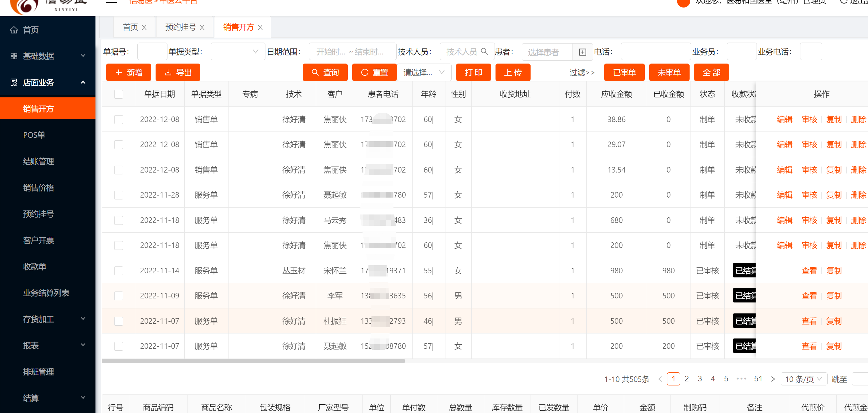The height and width of the screenshot is (413, 868).
Task: Click the ellipsis jump-pages icon in pagination
Action: pyautogui.click(x=741, y=379)
